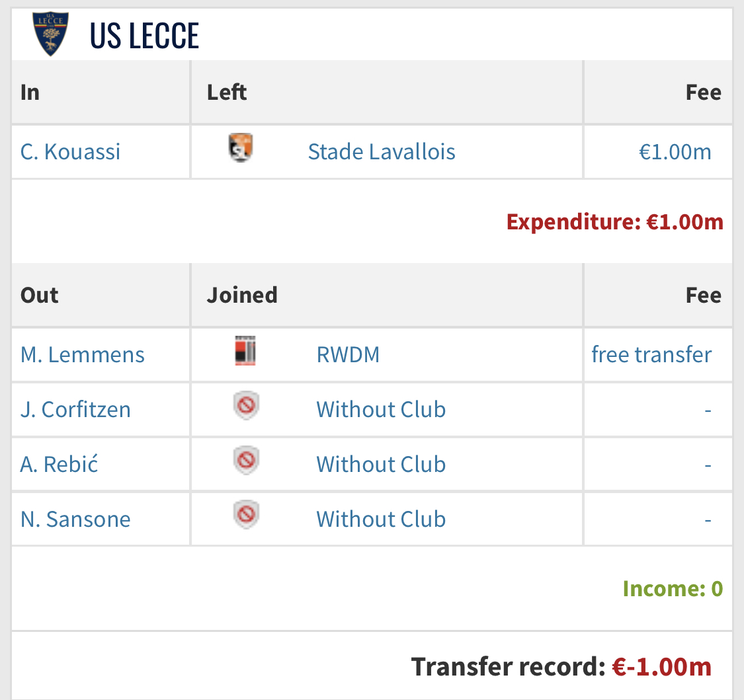The width and height of the screenshot is (744, 700).
Task: Open the US LECCE club page title
Action: point(144,36)
